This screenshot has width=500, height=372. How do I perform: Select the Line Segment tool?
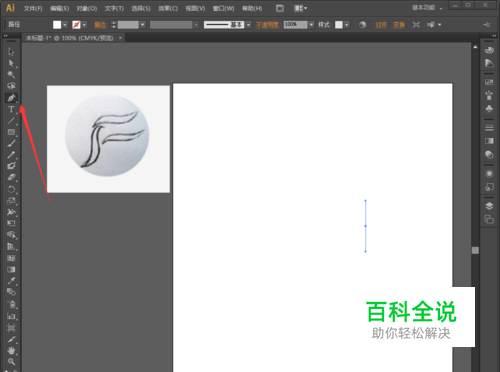tap(11, 121)
